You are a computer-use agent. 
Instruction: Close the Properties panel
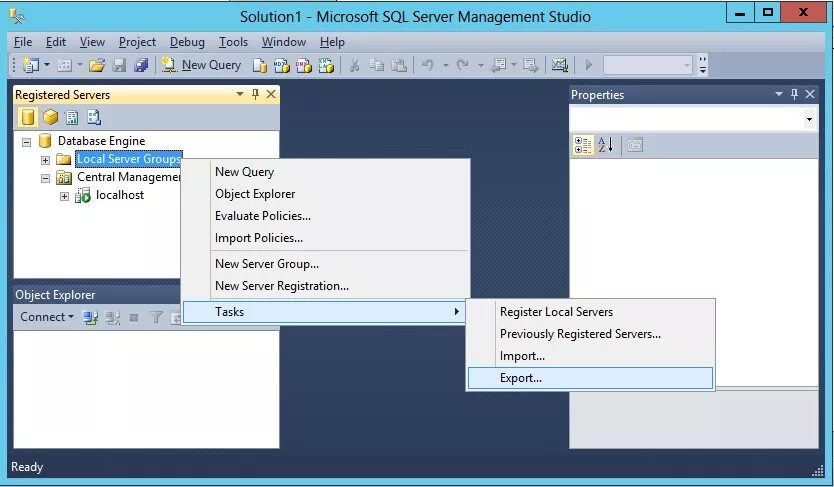click(x=810, y=94)
